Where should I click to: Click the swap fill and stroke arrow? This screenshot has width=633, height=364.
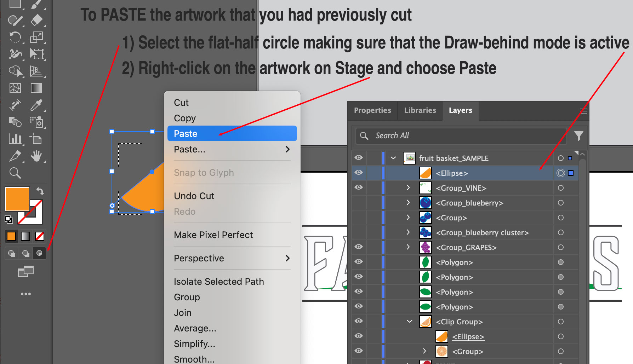pyautogui.click(x=40, y=191)
